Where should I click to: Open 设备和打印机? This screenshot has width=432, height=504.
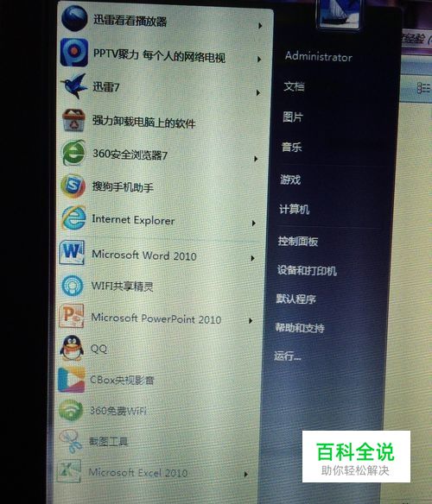click(x=307, y=270)
